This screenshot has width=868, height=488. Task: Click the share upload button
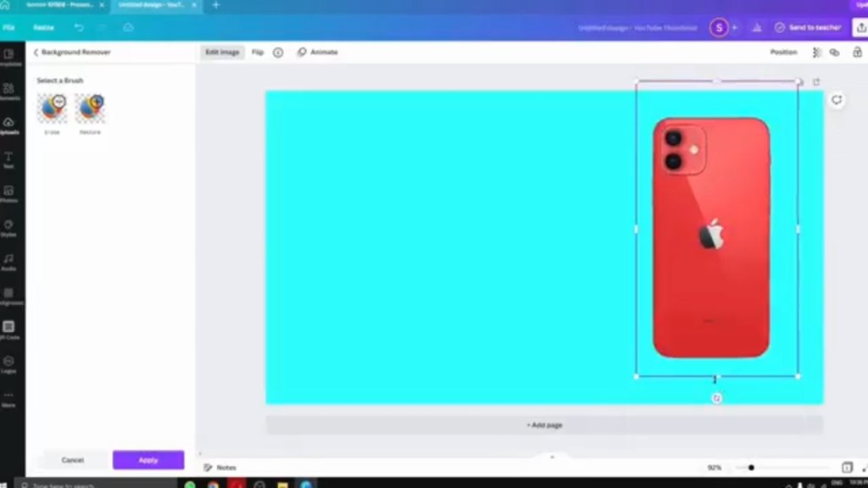(x=861, y=27)
